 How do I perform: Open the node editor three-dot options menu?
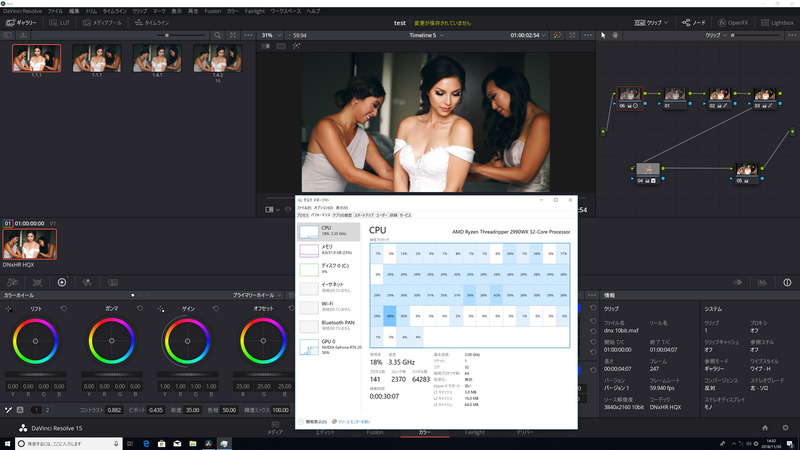tap(792, 35)
